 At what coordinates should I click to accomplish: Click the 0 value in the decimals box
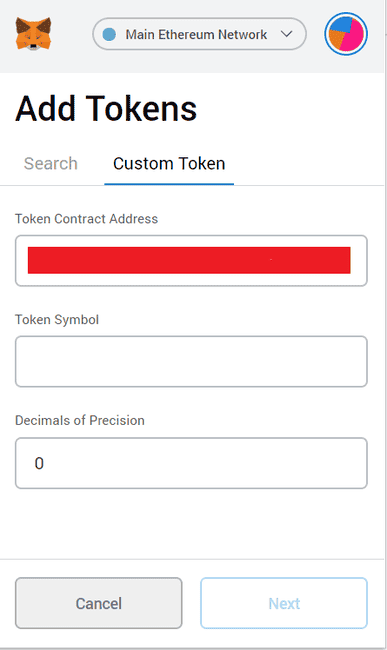pos(39,463)
